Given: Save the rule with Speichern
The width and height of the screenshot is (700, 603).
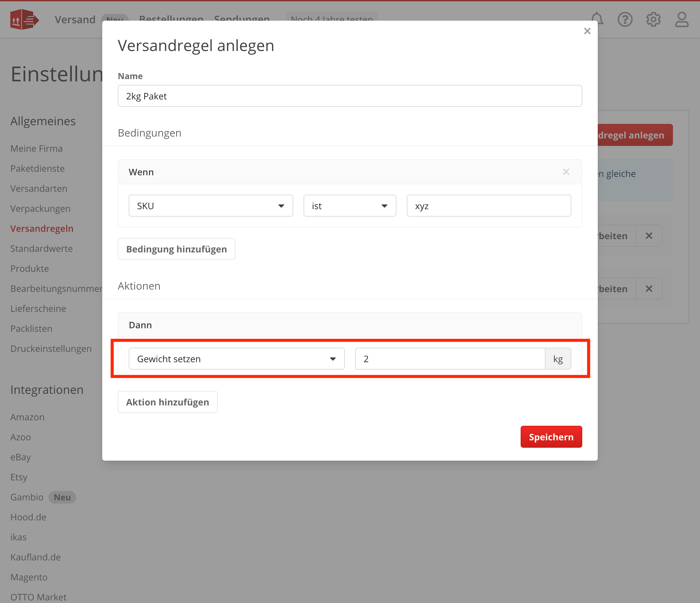Looking at the screenshot, I should point(551,437).
